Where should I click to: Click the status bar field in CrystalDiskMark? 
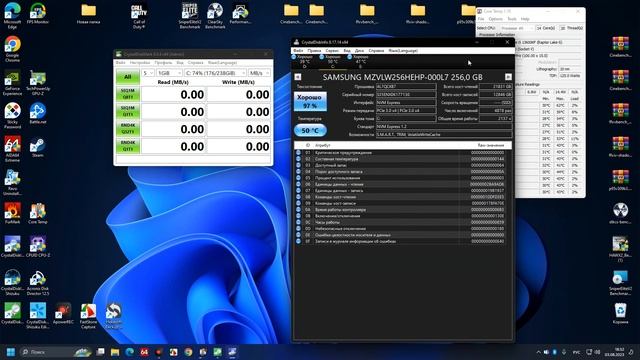193,160
